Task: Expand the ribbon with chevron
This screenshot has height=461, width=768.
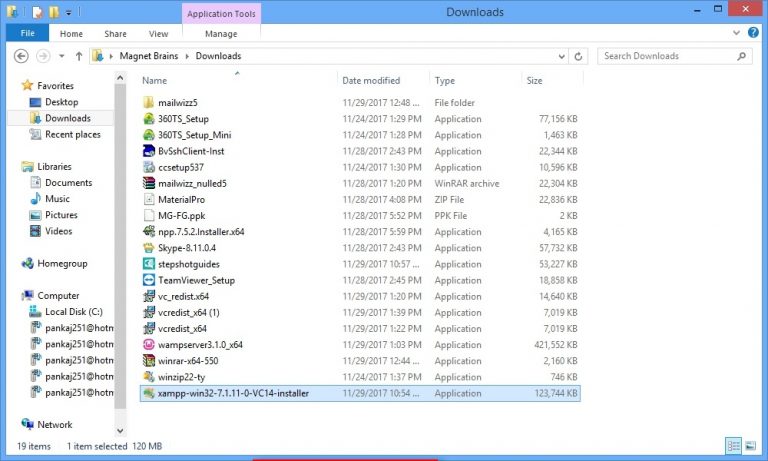Action: click(736, 33)
